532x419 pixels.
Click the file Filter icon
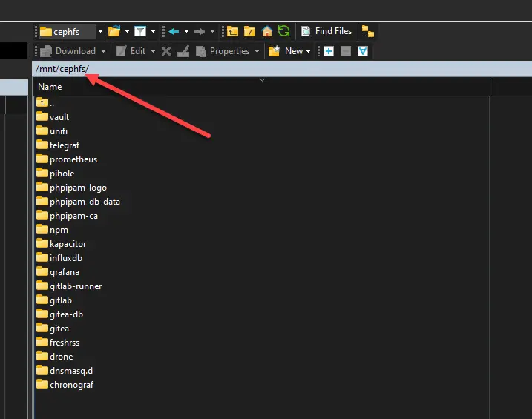point(140,31)
